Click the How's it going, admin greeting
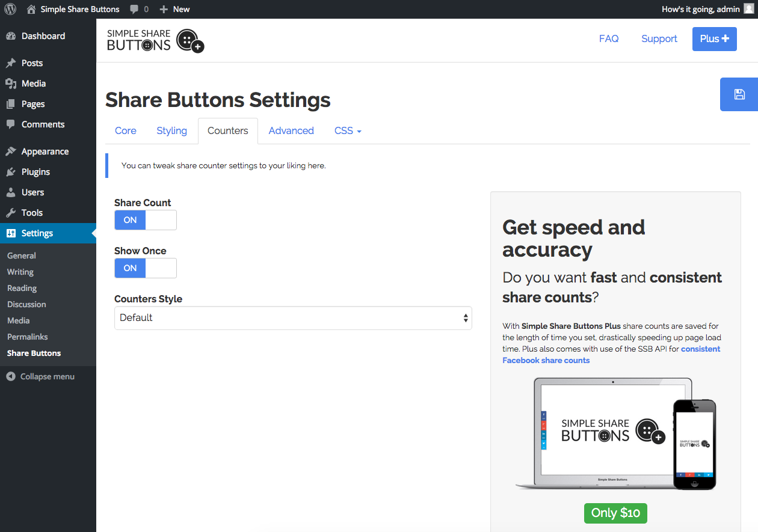The image size is (758, 532). click(701, 9)
